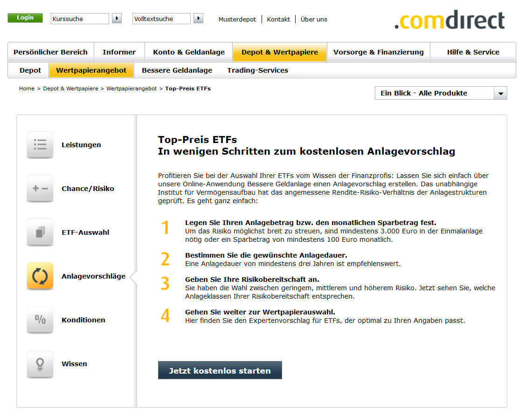The width and height of the screenshot is (532, 416).
Task: Click heading 'Top-Preis ETFs'
Action: coord(198,140)
